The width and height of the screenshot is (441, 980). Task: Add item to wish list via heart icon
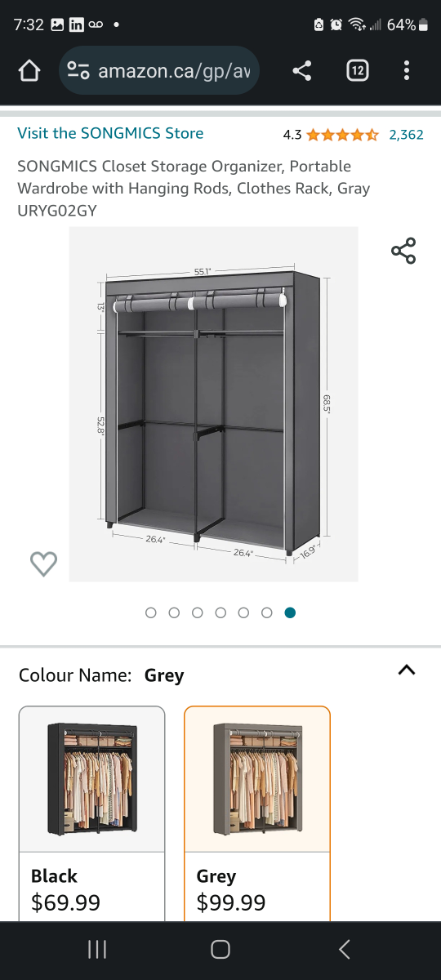click(43, 563)
